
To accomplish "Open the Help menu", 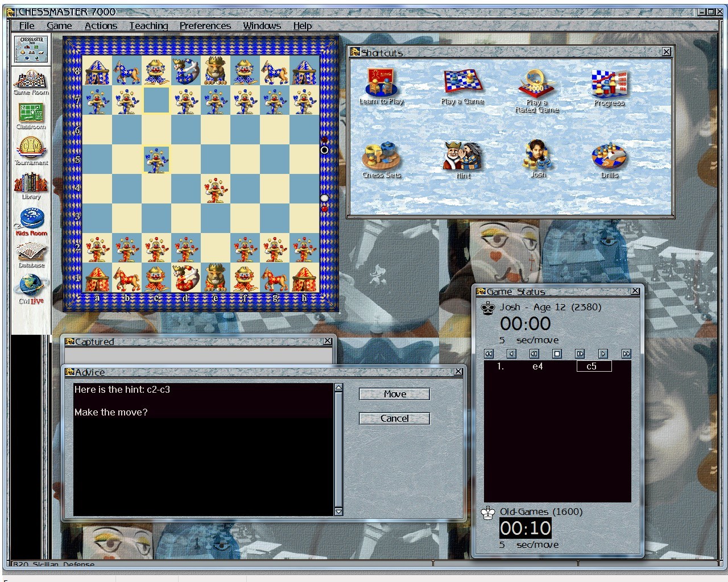I will coord(303,26).
